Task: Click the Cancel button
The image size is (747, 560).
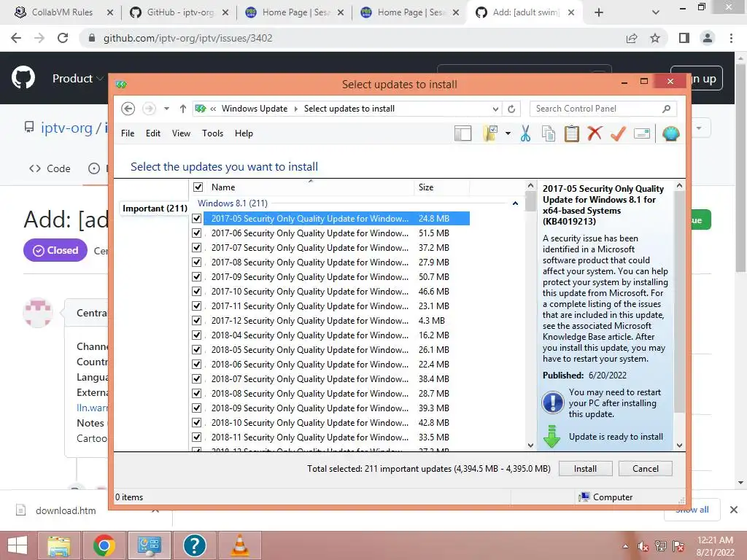Action: (646, 469)
